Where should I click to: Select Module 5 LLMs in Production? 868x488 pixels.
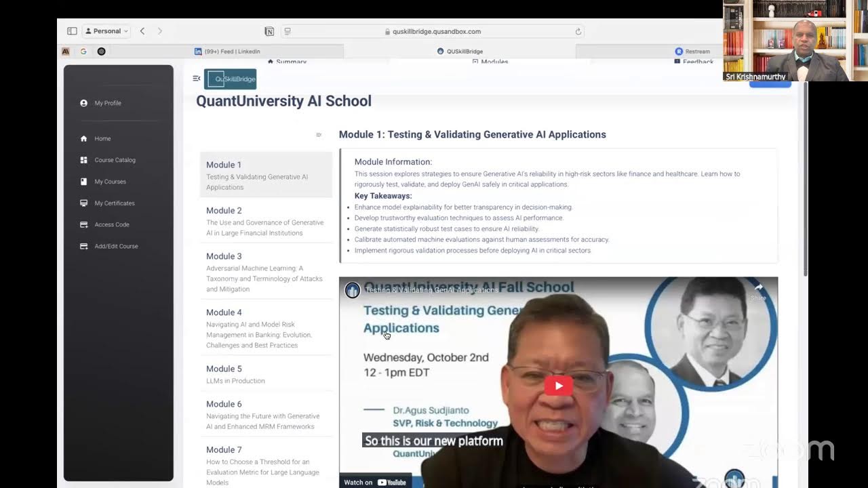[x=266, y=374]
